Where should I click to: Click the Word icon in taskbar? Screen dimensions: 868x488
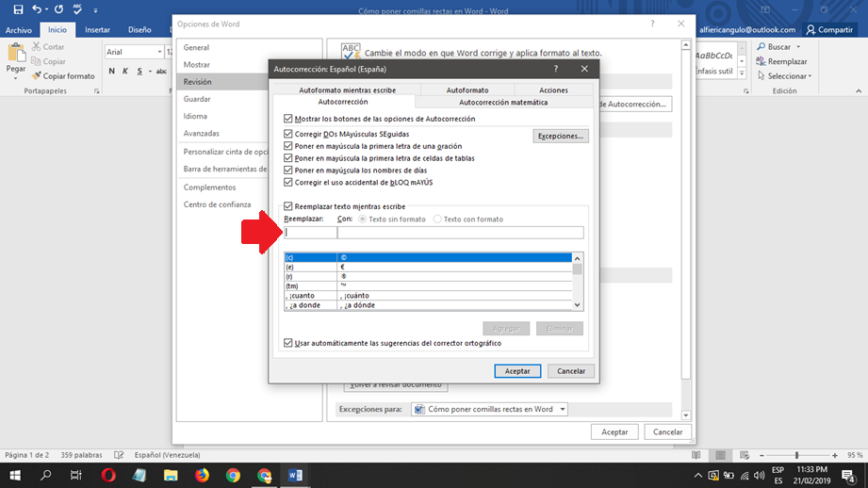295,475
